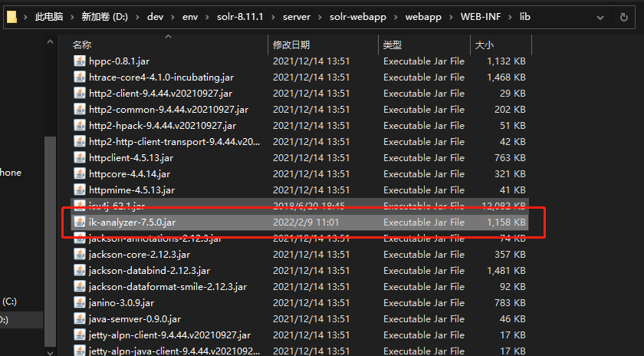Image resolution: width=644 pixels, height=356 pixels.
Task: Click the icon beside http2-hpack-9.4.44.v20210927.jar
Action: [79, 125]
